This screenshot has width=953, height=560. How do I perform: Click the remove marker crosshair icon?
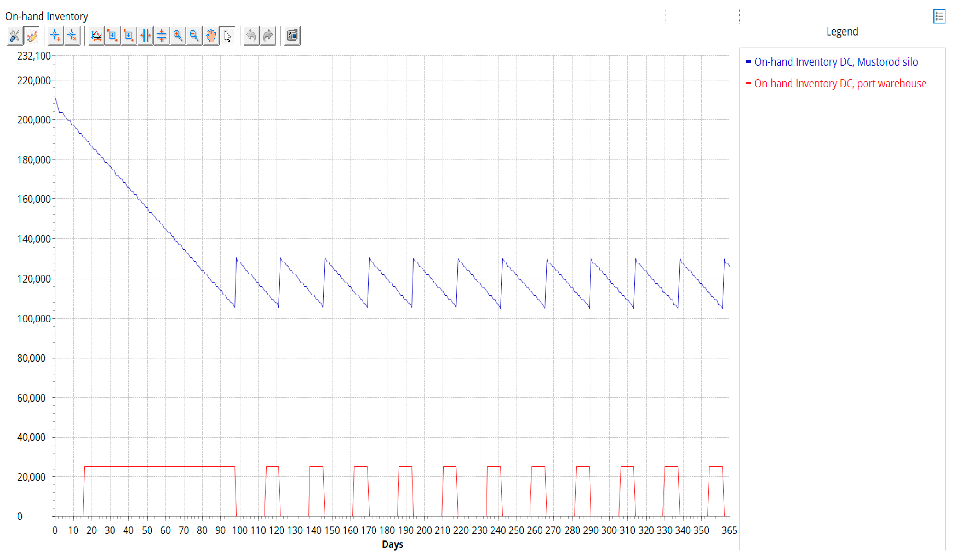pyautogui.click(x=72, y=36)
